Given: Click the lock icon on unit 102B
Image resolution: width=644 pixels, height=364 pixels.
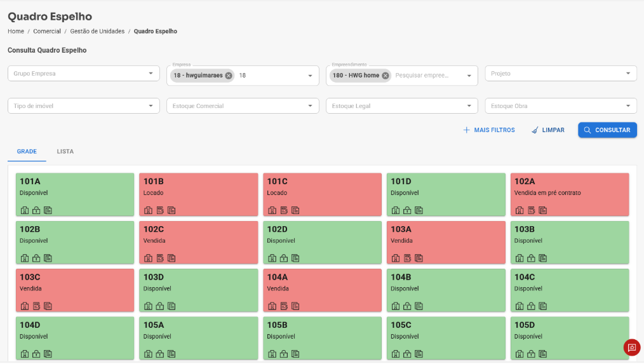Looking at the screenshot, I should [36, 258].
